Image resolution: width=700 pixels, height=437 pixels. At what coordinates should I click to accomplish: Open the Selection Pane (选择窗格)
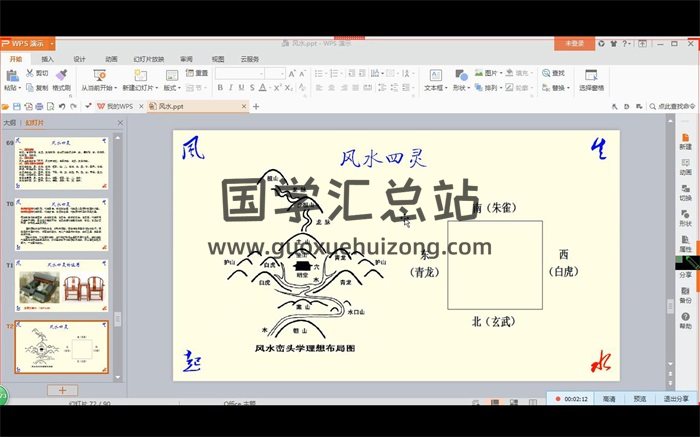[x=591, y=80]
